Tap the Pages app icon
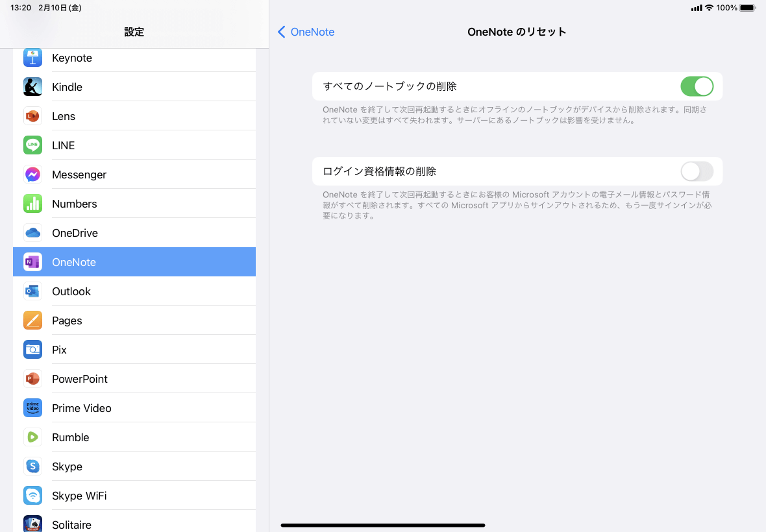The width and height of the screenshot is (766, 532). [32, 320]
